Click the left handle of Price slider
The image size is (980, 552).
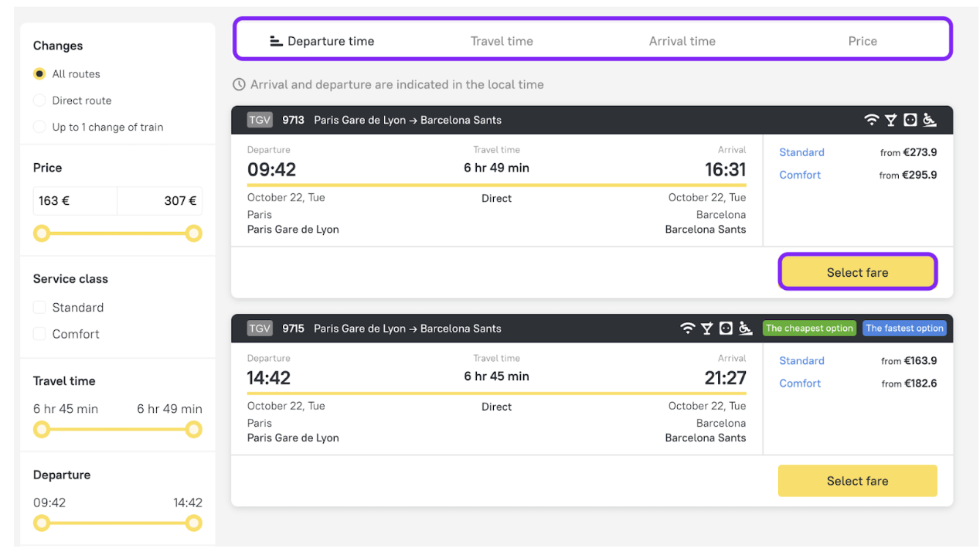42,233
